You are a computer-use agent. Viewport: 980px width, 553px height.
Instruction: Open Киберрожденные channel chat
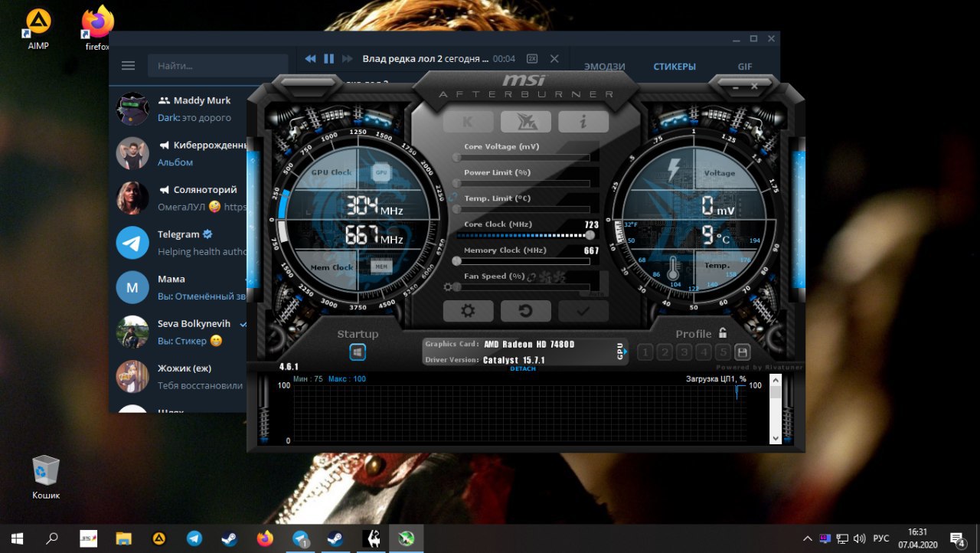click(x=178, y=153)
